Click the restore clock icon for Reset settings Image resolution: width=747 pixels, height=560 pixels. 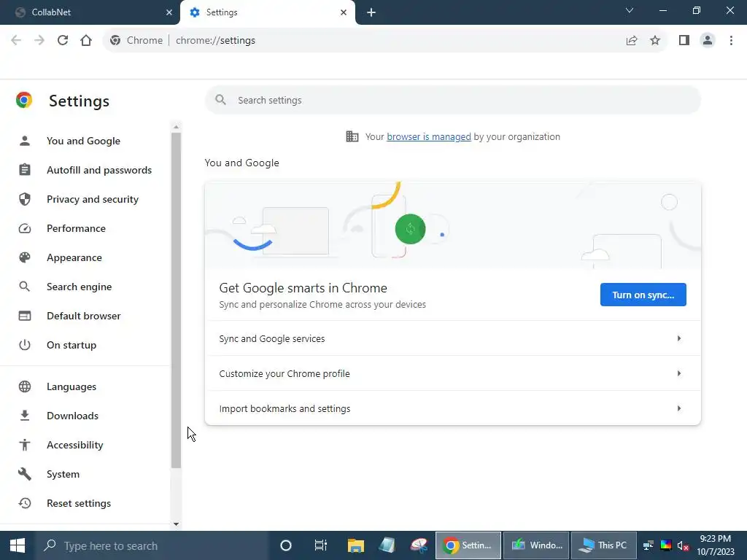[25, 503]
